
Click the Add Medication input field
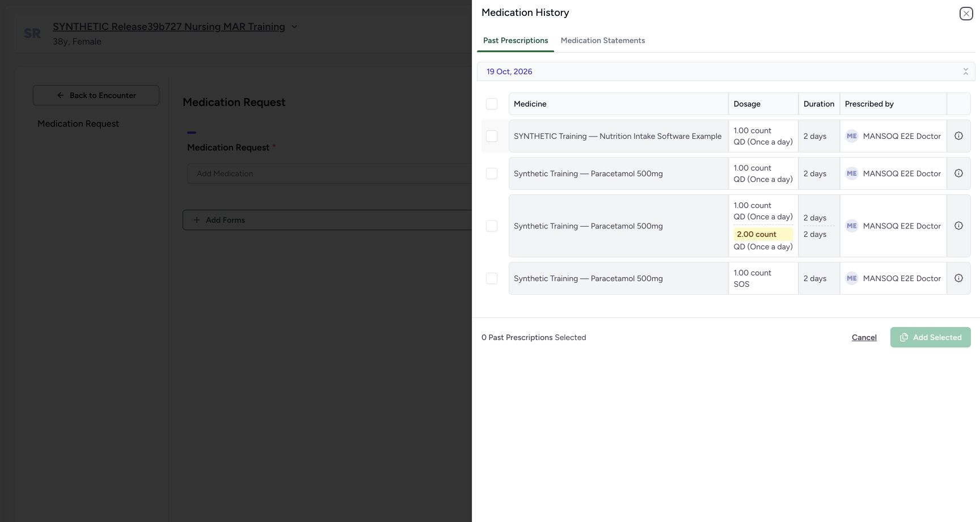click(x=329, y=173)
